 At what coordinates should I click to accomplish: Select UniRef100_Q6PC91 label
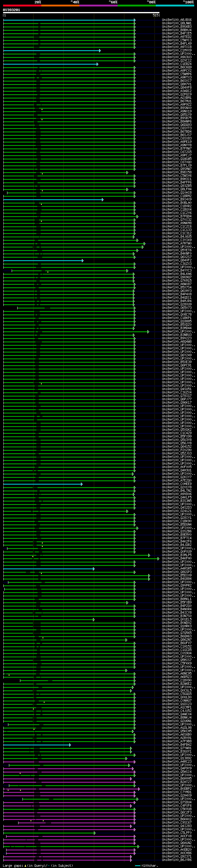pos(177,365)
